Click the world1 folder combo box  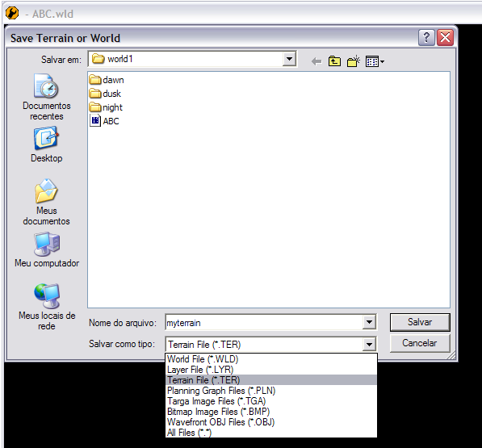[192, 59]
